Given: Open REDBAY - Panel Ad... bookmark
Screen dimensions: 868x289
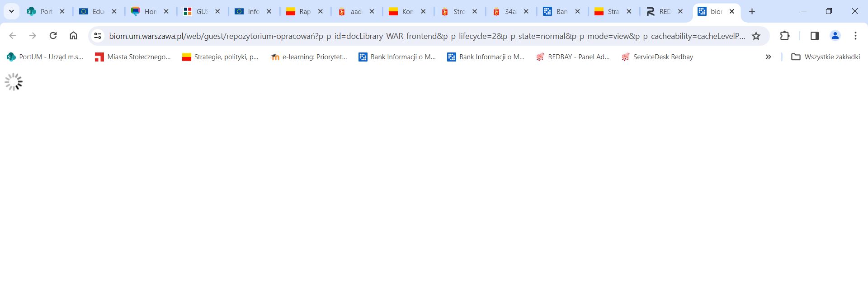Looking at the screenshot, I should (x=573, y=57).
